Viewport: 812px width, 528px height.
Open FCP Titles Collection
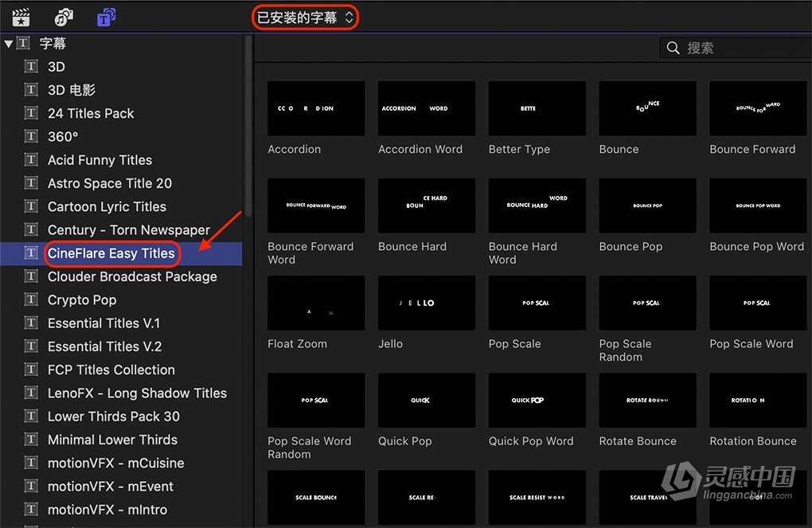pos(121,370)
